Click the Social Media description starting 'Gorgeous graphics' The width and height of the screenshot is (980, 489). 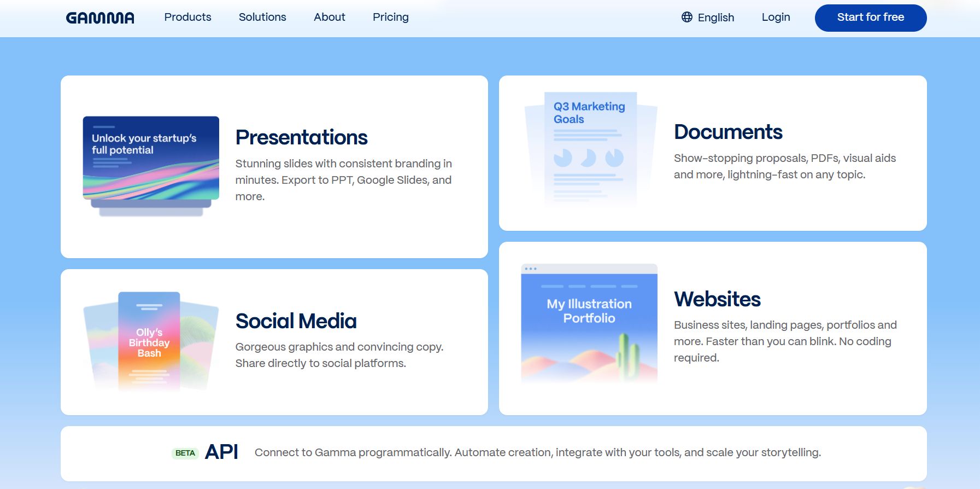coord(339,355)
